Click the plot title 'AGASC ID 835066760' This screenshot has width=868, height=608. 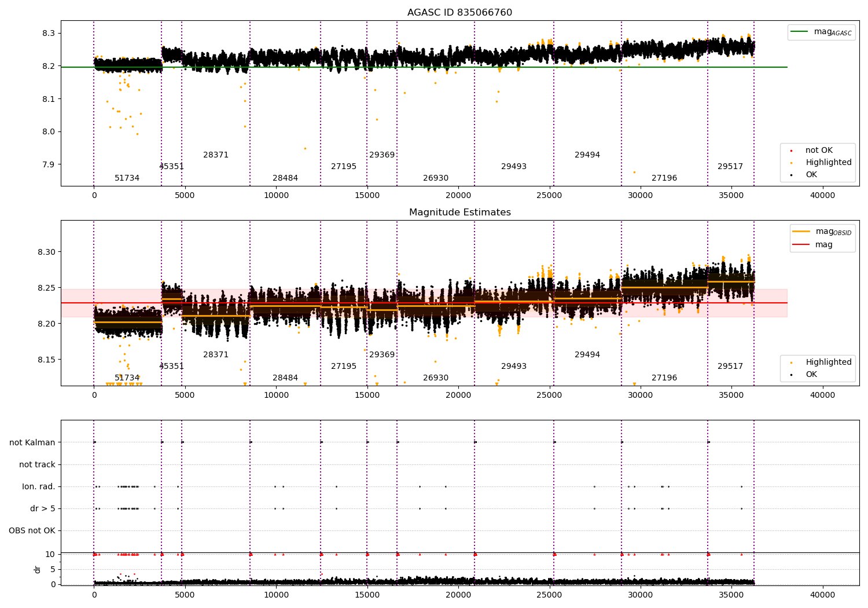459,13
